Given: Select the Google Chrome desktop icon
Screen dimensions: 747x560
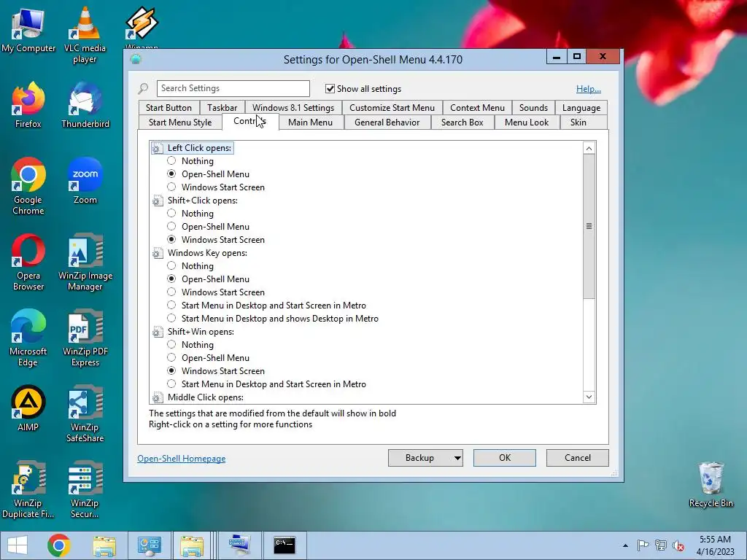Looking at the screenshot, I should [x=28, y=186].
